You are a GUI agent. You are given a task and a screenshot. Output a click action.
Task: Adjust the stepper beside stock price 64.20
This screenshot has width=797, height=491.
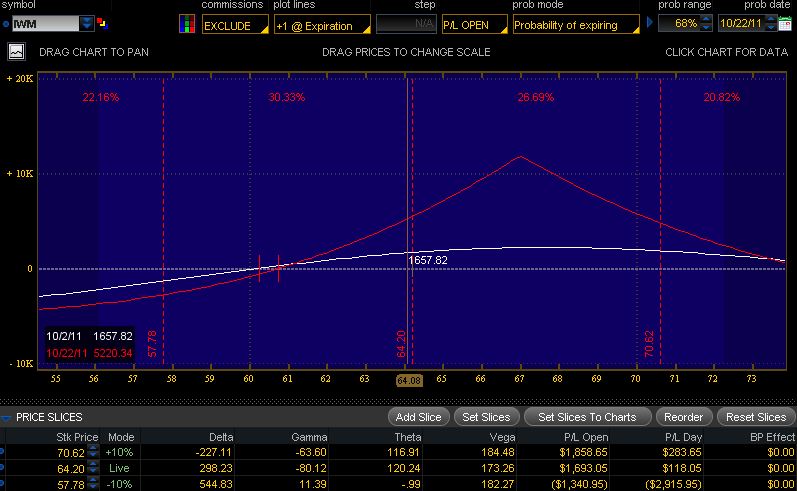point(93,468)
